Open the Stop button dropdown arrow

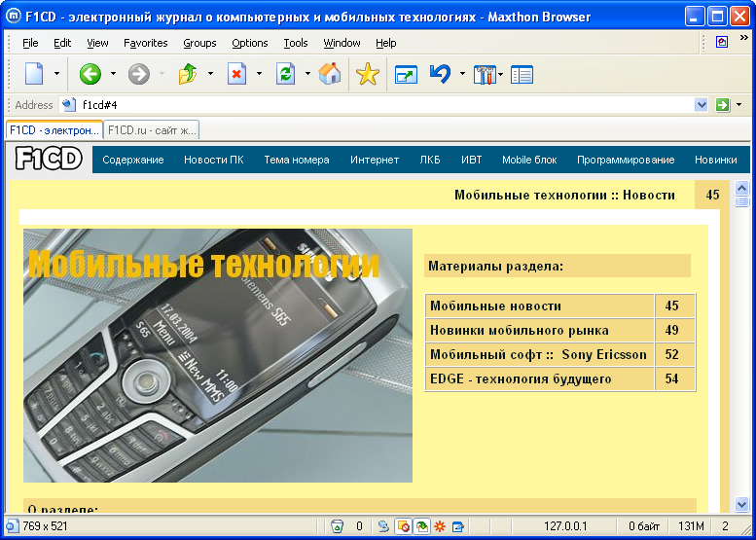tap(259, 74)
